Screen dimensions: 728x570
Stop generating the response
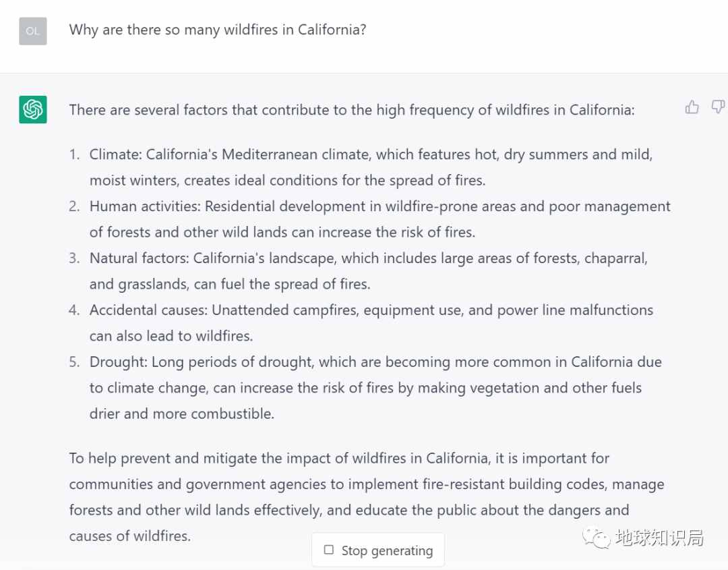pos(378,550)
